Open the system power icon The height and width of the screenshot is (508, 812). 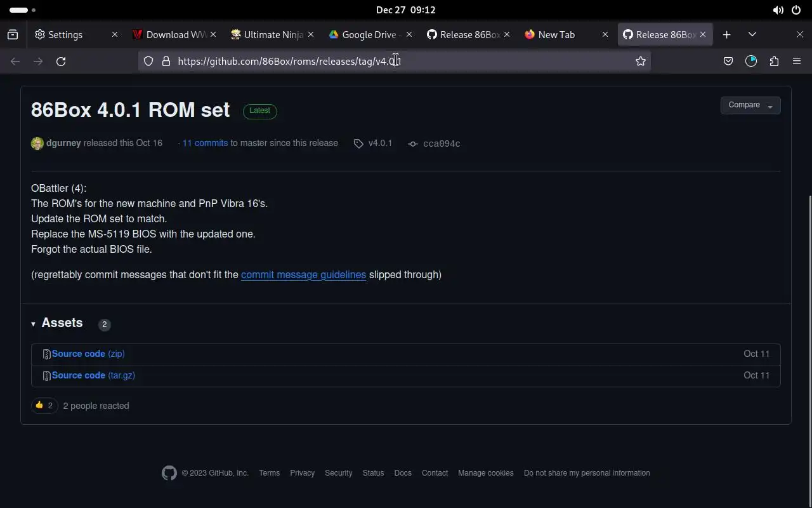(x=796, y=10)
